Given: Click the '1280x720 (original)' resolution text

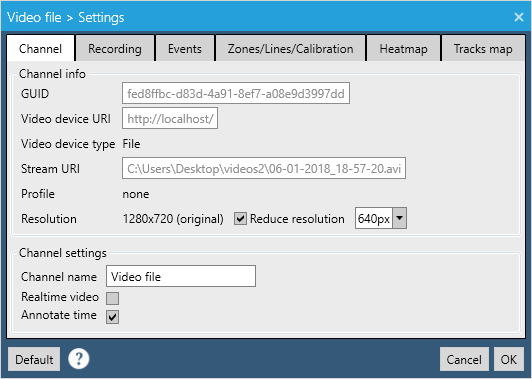Looking at the screenshot, I should click(173, 219).
